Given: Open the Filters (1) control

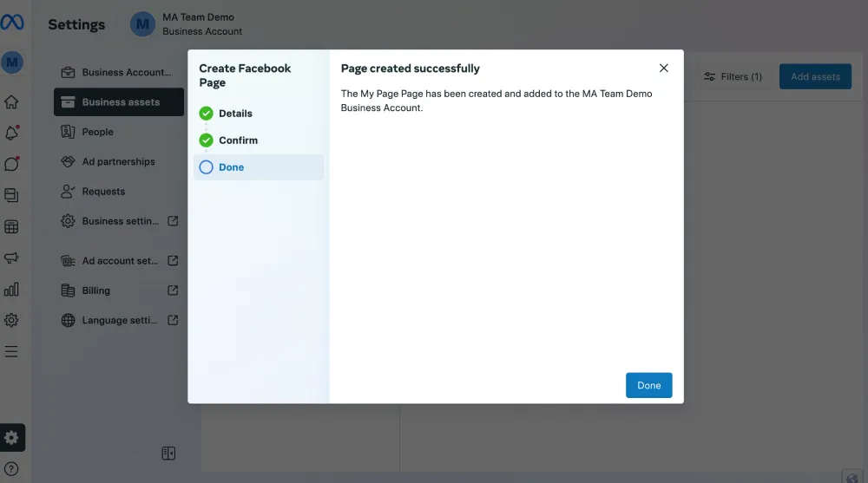Looking at the screenshot, I should tap(733, 76).
